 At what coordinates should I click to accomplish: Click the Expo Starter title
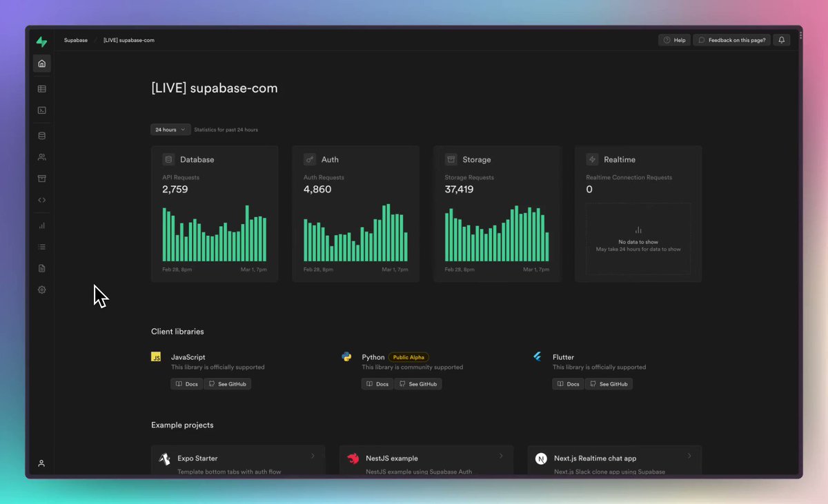[x=197, y=458]
